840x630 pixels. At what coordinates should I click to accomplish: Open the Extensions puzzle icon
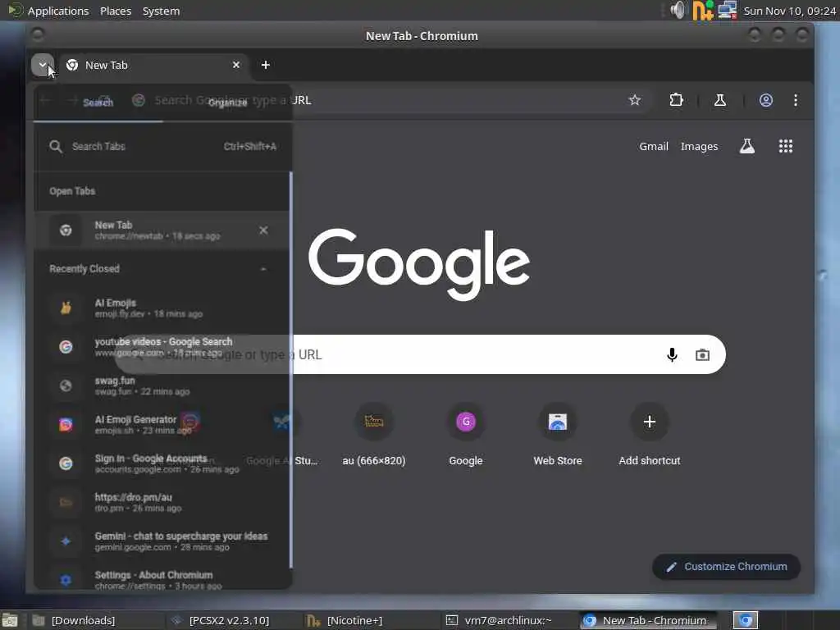676,100
